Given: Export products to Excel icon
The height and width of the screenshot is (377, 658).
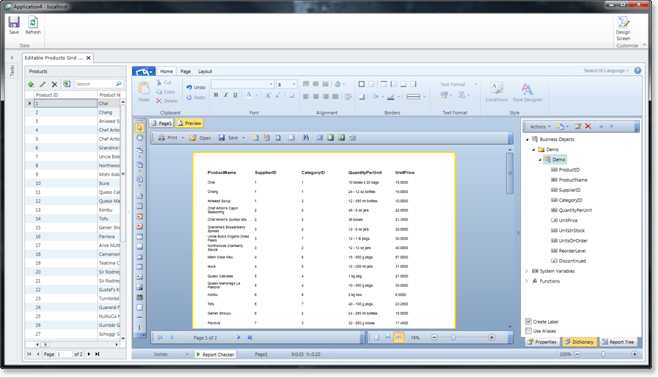Looking at the screenshot, I should coord(67,84).
